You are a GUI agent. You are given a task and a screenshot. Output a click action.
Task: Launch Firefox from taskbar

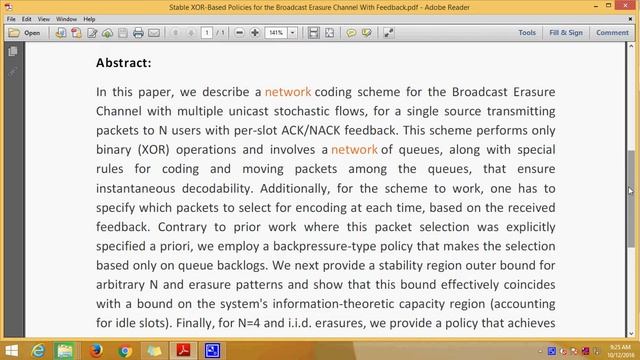pyautogui.click(x=96, y=351)
